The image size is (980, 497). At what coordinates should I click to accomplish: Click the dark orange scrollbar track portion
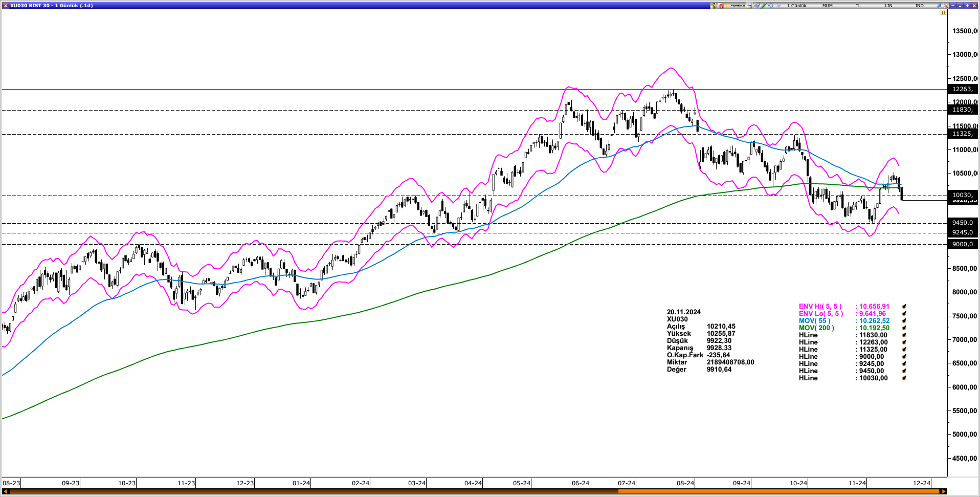314,492
